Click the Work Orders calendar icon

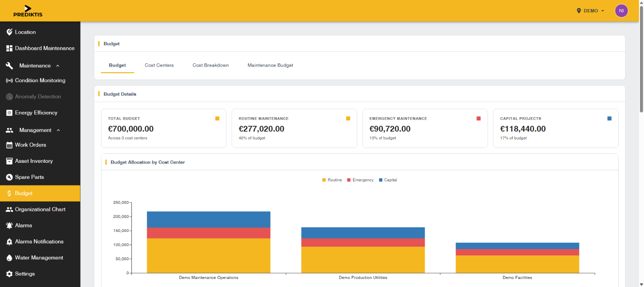(x=9, y=145)
